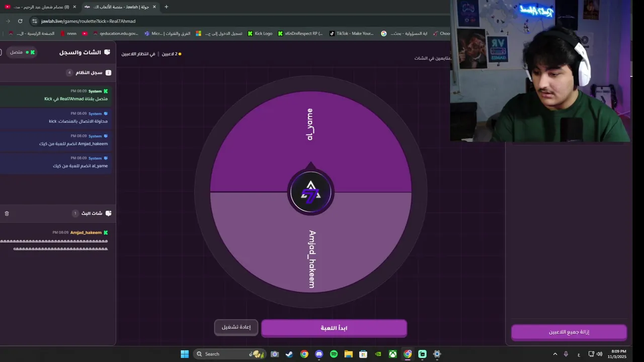This screenshot has width=644, height=362.
Task: Open NVIDIA app from the taskbar
Action: click(x=378, y=354)
